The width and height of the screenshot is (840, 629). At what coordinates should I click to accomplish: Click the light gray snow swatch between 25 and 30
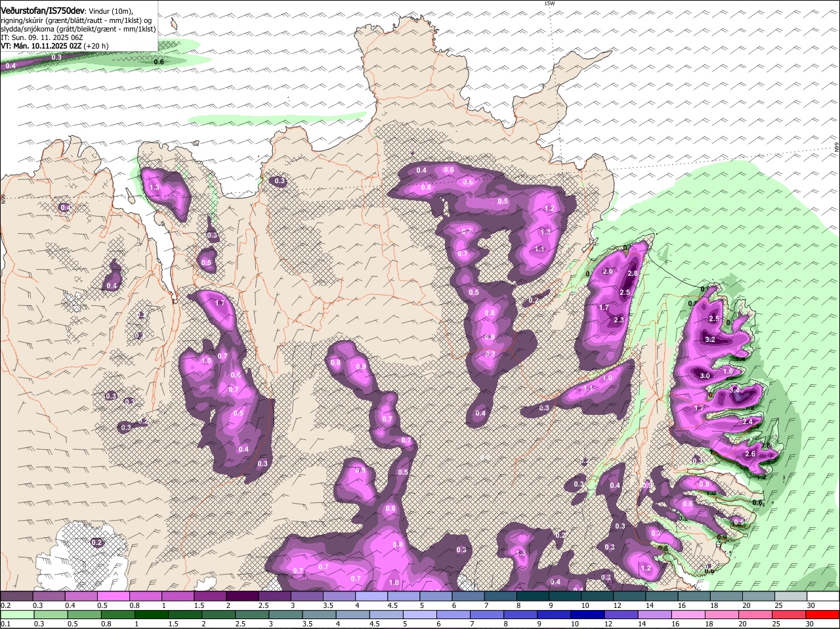point(791,596)
